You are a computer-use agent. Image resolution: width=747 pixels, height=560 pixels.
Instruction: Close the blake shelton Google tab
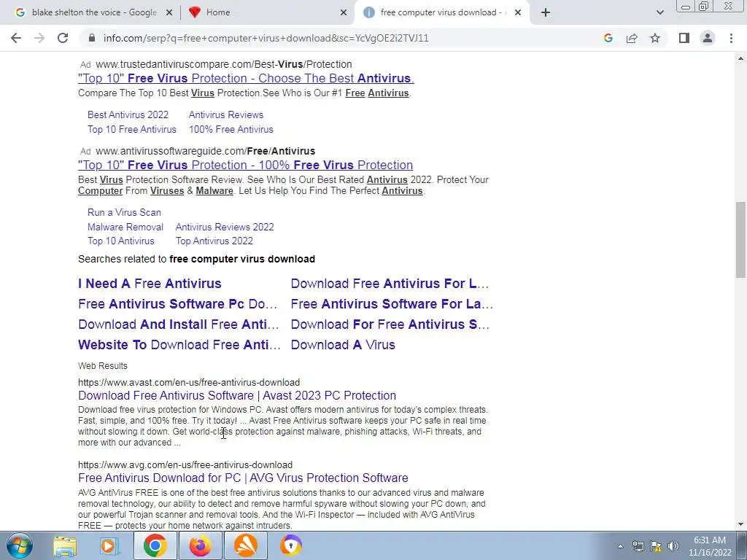click(x=169, y=12)
